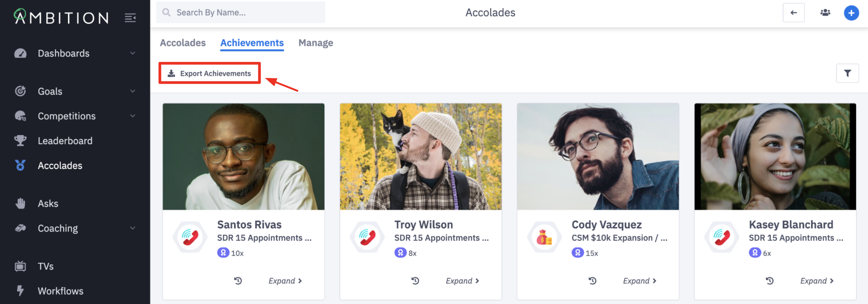Click the back arrow button
Viewport: 868px width, 304px height.
point(793,13)
